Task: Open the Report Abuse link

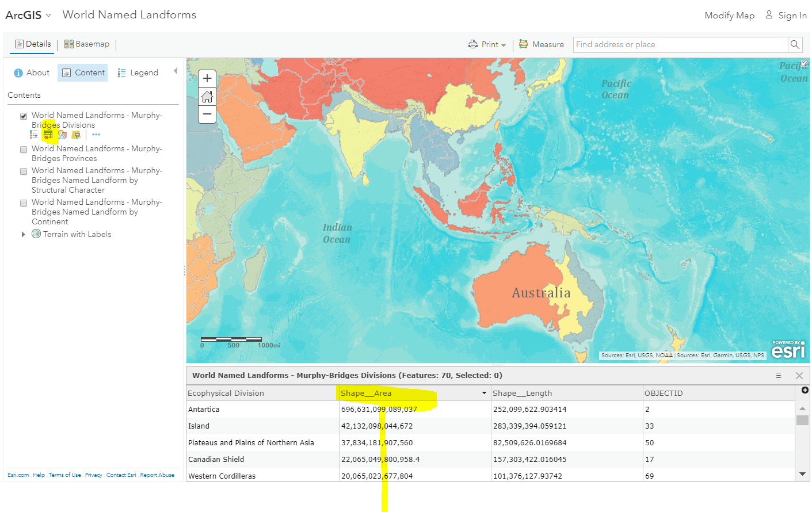Action: [157, 475]
